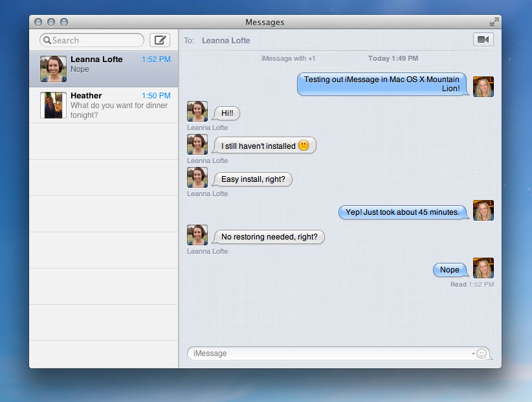Click the compose new message icon
The height and width of the screenshot is (402, 532).
click(x=160, y=40)
